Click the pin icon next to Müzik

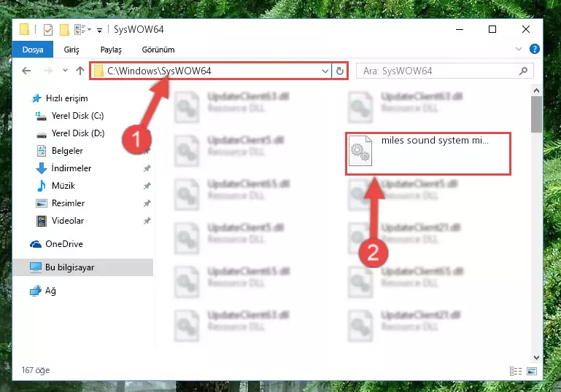pos(147,186)
